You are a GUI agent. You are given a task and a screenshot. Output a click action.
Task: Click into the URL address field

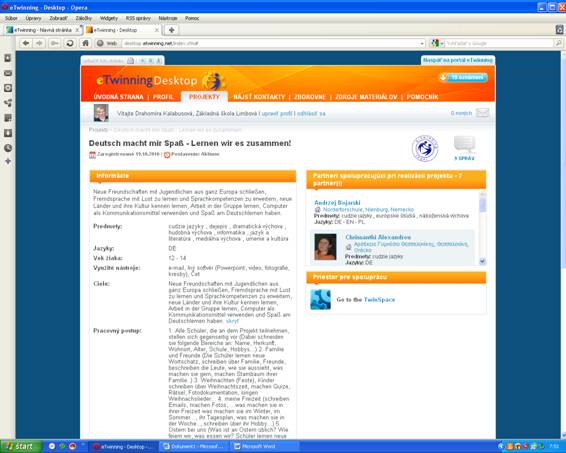pos(270,43)
